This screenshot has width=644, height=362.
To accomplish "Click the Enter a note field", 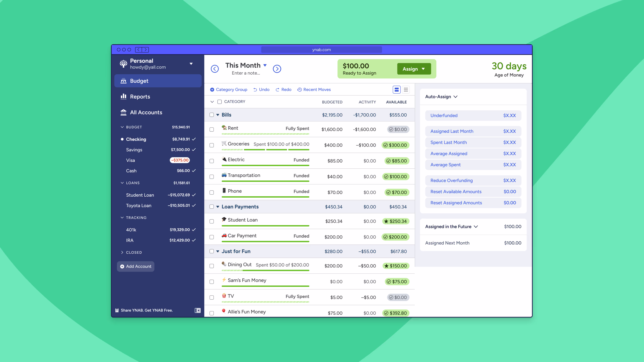I will click(x=246, y=73).
